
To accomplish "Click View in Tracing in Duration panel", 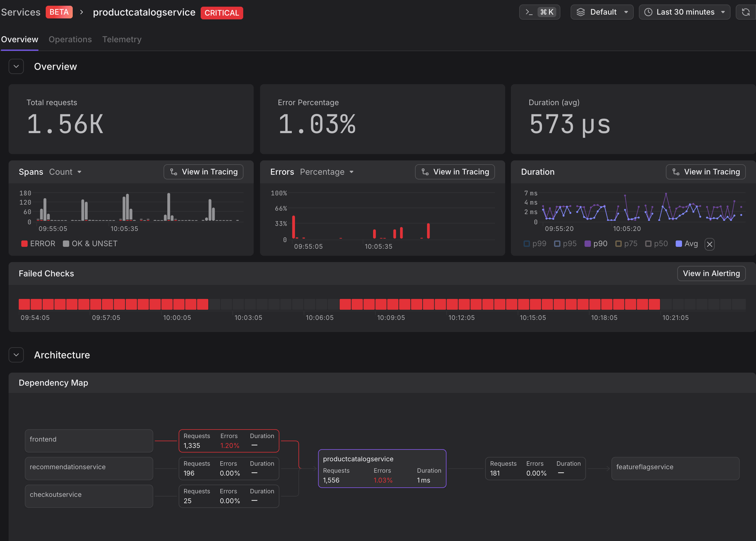I will 706,172.
